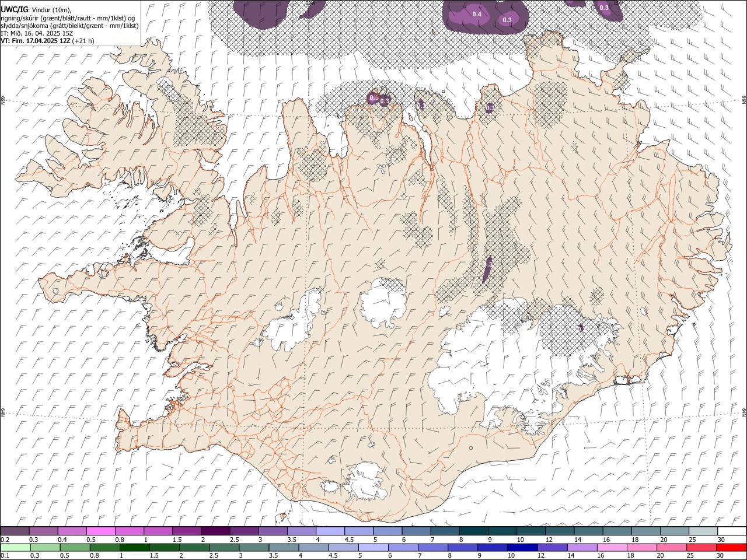
Task: Click top legend white swatch at 30
Action: [x=731, y=531]
